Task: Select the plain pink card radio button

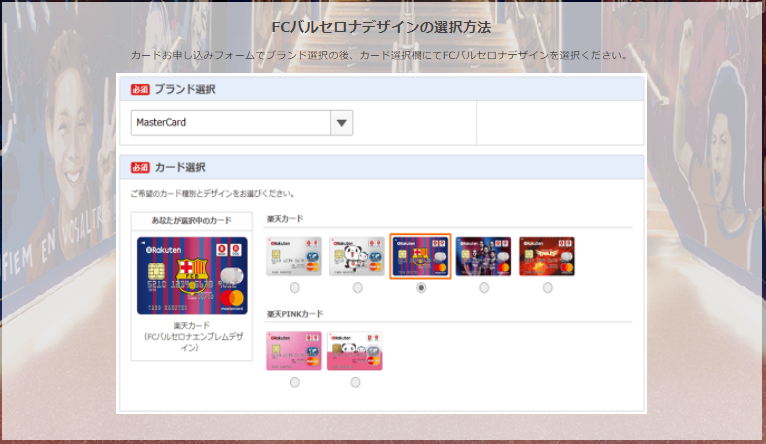Action: tap(295, 382)
